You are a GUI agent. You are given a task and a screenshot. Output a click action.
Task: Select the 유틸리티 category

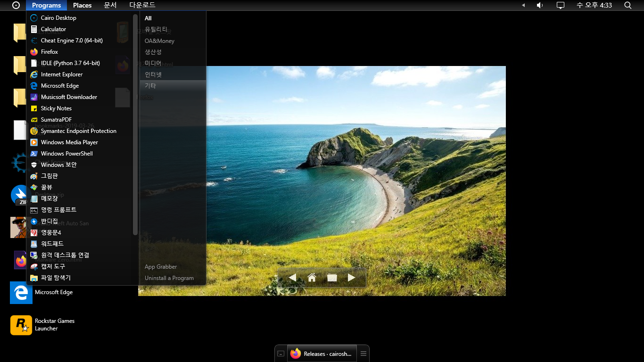[x=173, y=29]
